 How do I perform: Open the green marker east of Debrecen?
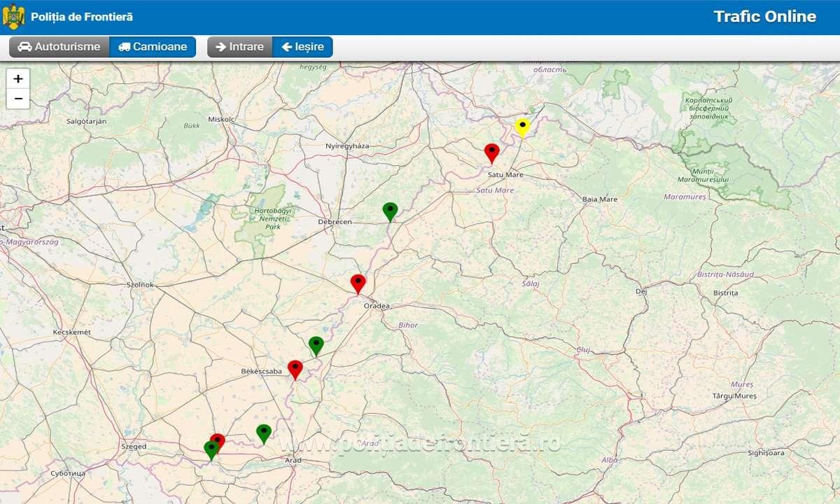[x=390, y=210]
